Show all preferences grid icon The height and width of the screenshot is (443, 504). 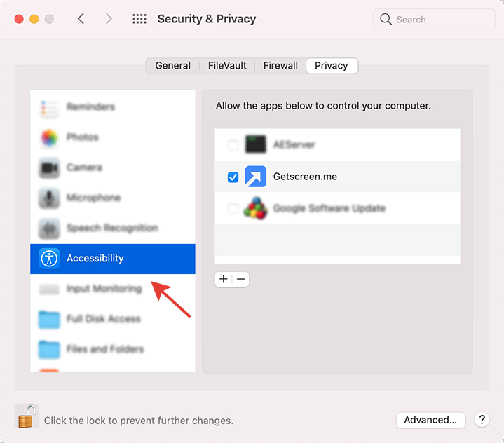[x=139, y=19]
